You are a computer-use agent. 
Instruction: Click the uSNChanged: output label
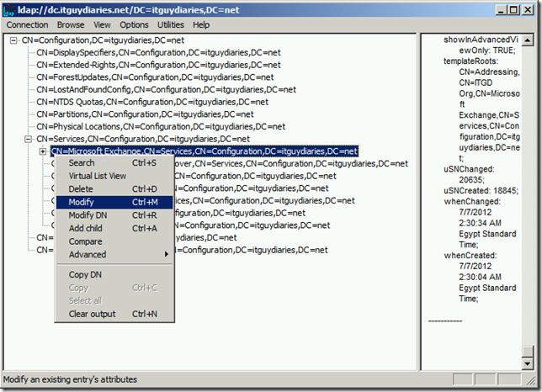pos(469,169)
